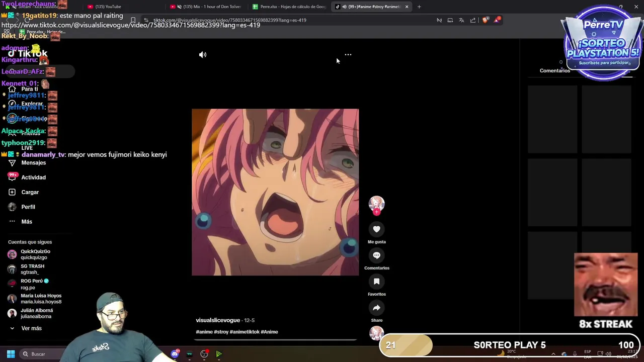Switch to the Stream Kick Dashboard tab
The image size is (644, 362).
38,7
